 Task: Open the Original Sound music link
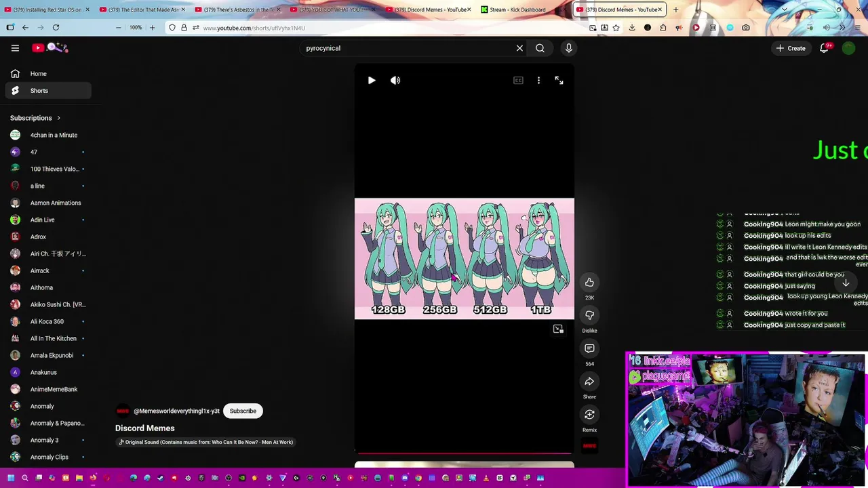point(205,442)
